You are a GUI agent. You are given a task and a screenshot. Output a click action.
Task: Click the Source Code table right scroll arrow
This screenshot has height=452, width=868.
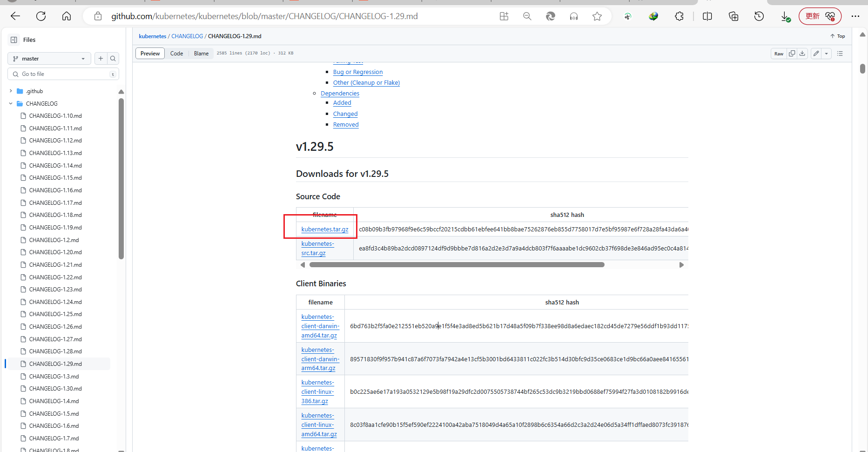point(681,265)
